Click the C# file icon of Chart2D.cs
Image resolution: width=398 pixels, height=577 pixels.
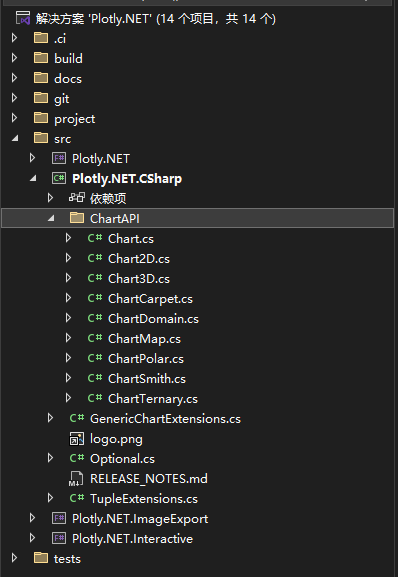(x=95, y=258)
